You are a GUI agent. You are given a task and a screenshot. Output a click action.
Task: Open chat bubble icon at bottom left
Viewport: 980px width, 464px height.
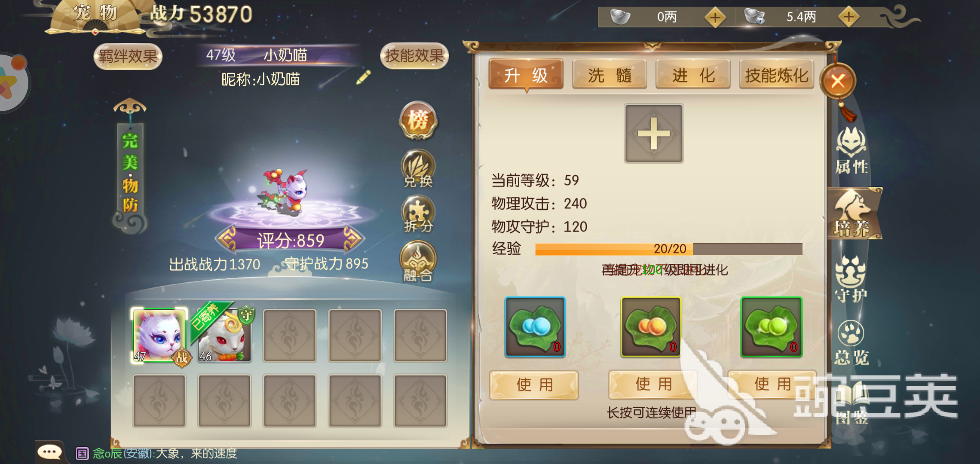click(50, 452)
